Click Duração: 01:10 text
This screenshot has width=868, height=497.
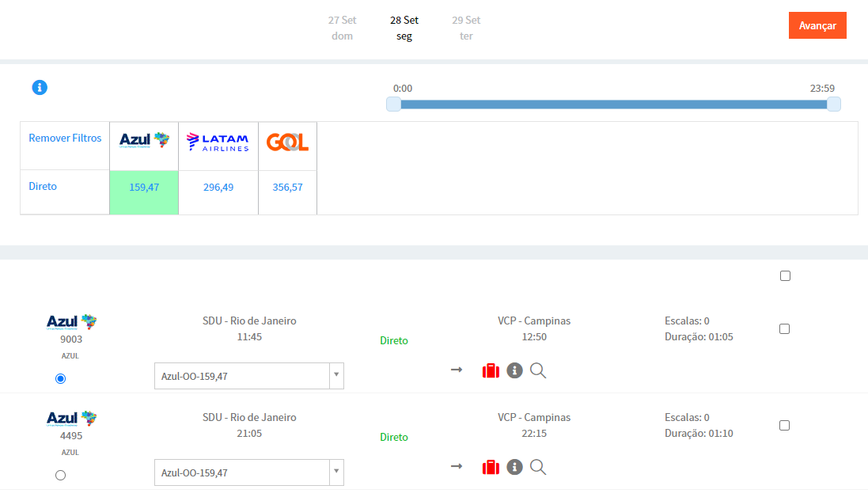click(x=699, y=434)
